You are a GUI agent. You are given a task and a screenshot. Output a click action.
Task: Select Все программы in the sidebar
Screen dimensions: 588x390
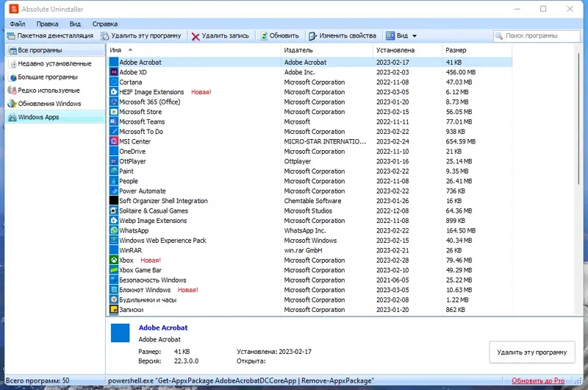55,50
